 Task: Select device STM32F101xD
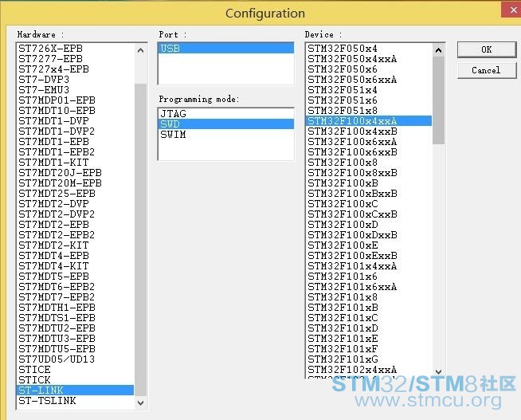tap(369, 328)
